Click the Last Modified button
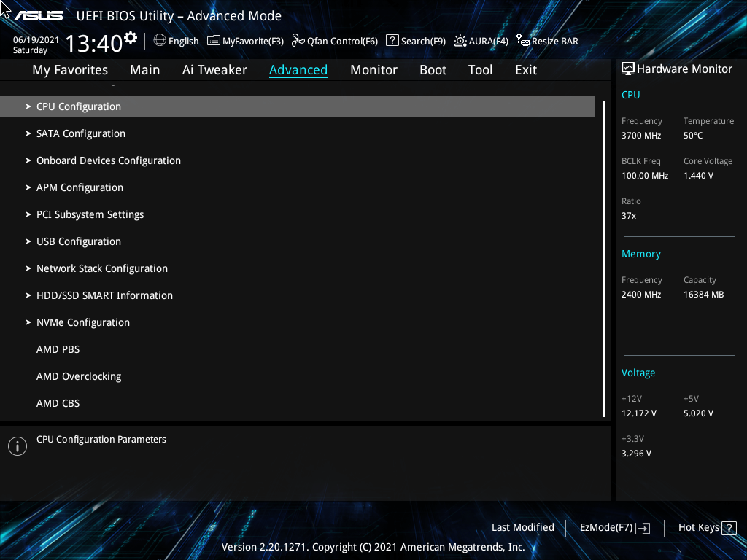The height and width of the screenshot is (560, 747). 522,528
